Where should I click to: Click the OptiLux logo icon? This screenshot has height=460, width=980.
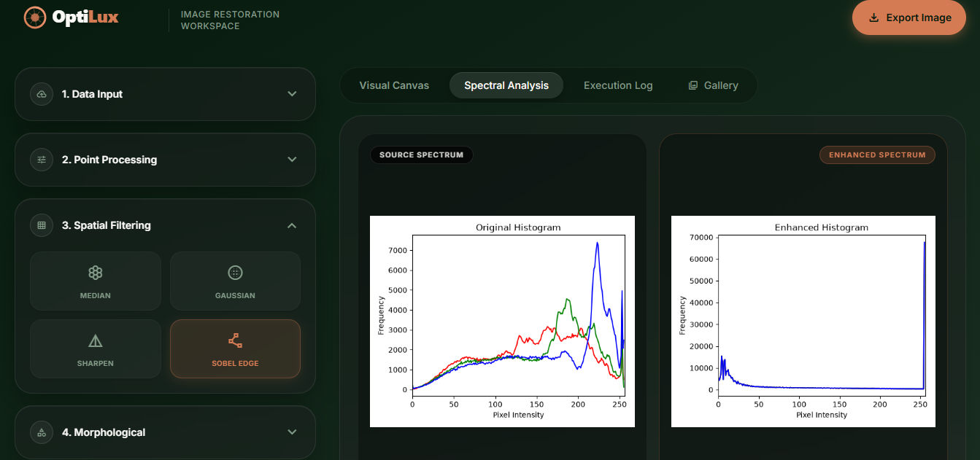pos(34,17)
